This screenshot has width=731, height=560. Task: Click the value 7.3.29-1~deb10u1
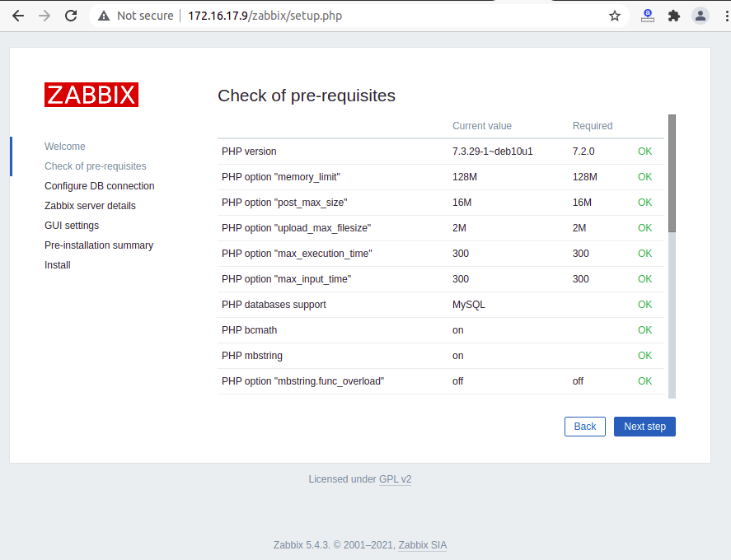492,152
